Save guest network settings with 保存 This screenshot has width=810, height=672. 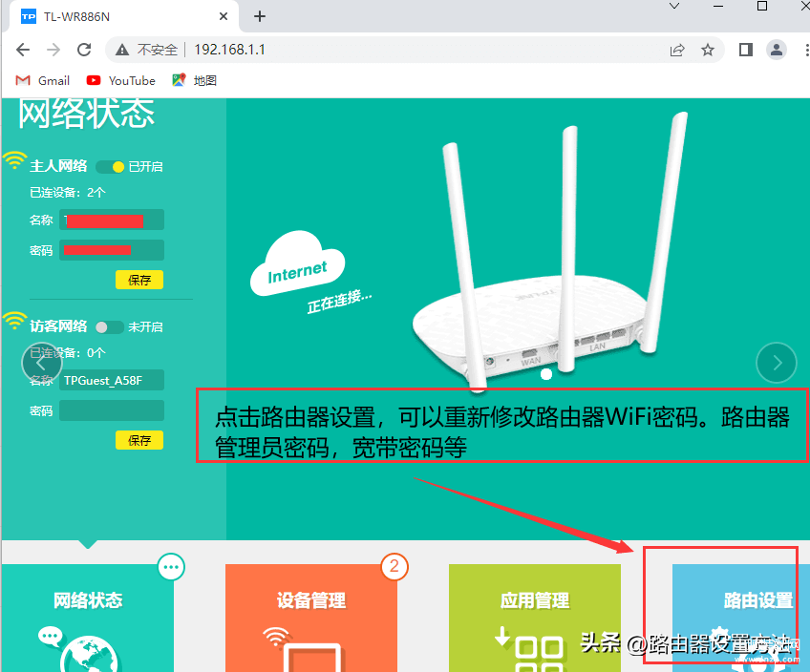[139, 440]
